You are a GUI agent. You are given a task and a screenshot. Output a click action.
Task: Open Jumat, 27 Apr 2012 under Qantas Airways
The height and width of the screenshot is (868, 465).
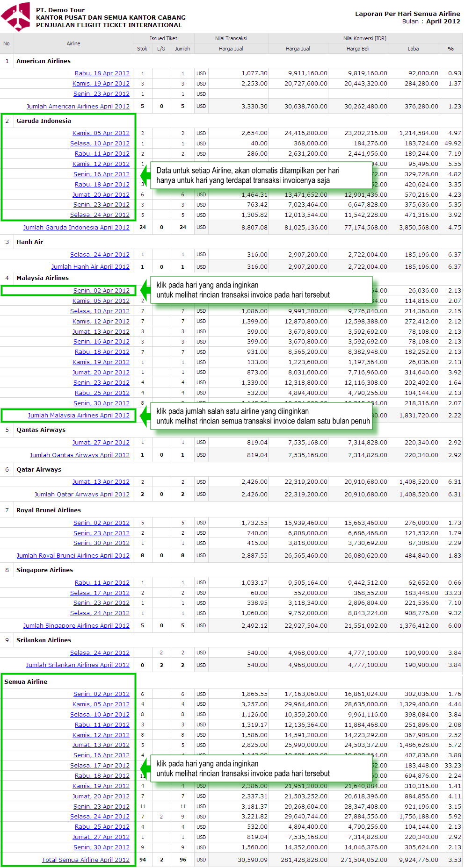coord(101,443)
